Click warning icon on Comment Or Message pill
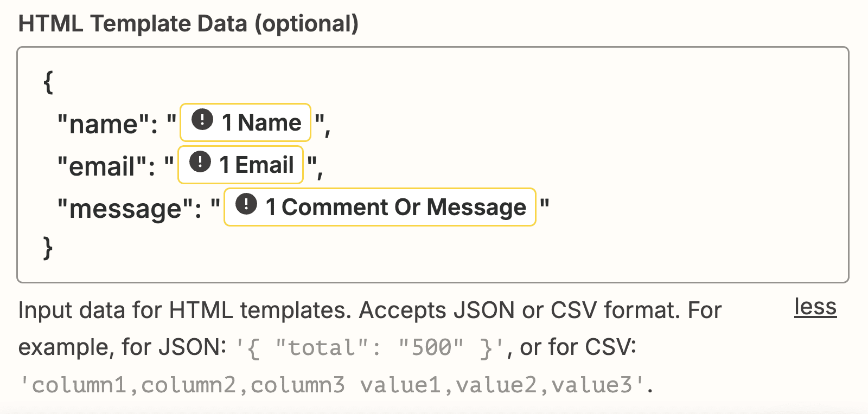Screen dimensions: 868x414 point(246,204)
